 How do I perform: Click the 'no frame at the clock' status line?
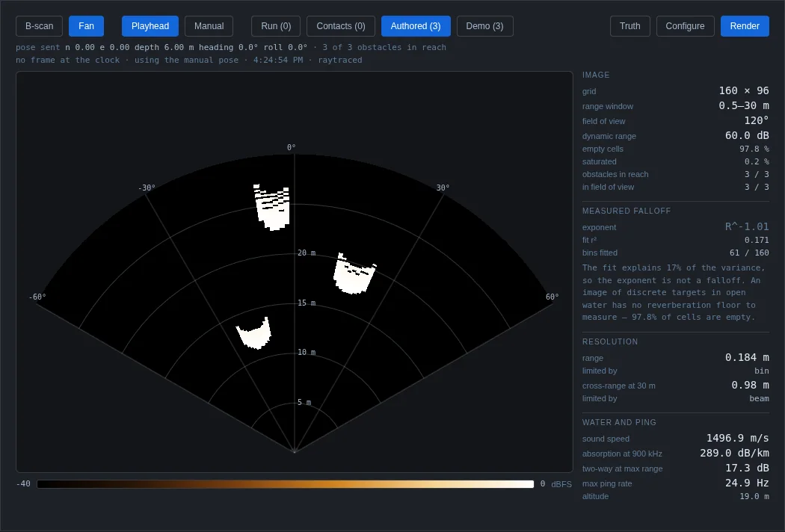pos(188,60)
